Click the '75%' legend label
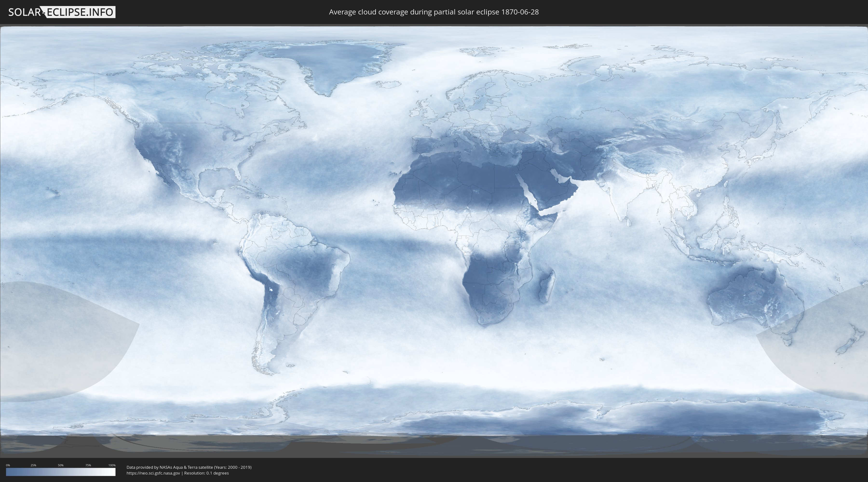The height and width of the screenshot is (482, 868). [x=88, y=465]
